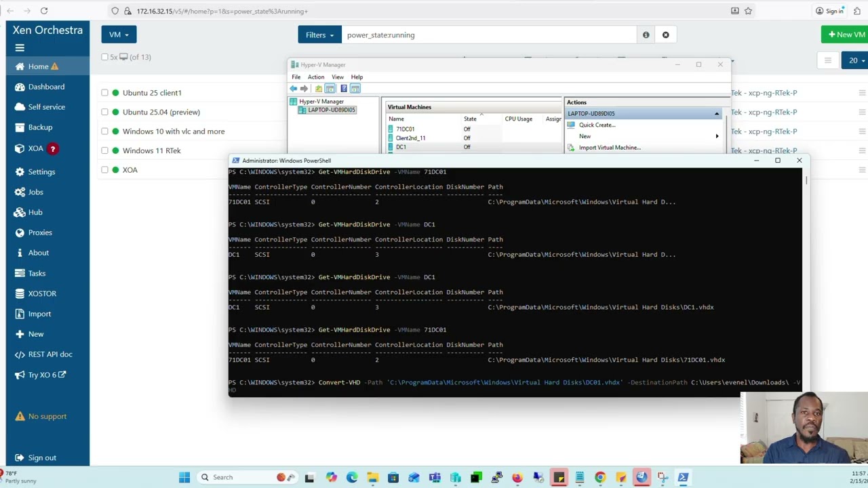Select 71DC01 in Virtual Machines list

coord(406,129)
